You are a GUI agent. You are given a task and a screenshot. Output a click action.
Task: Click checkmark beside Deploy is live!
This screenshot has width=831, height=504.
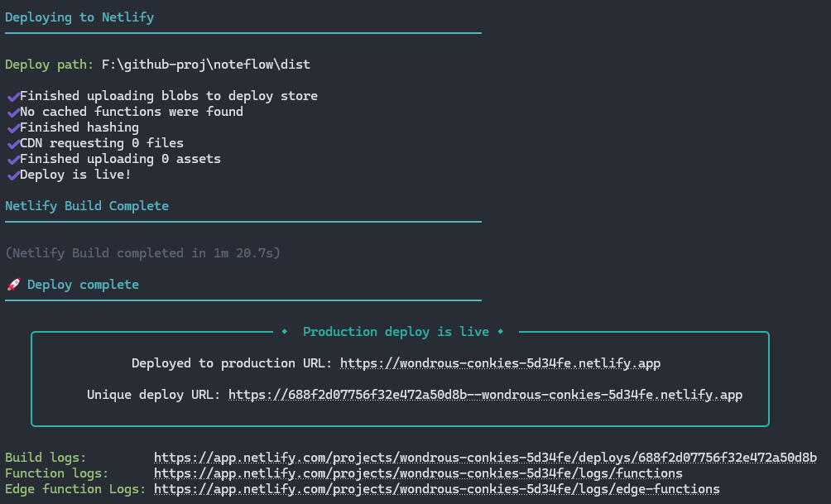[13, 175]
